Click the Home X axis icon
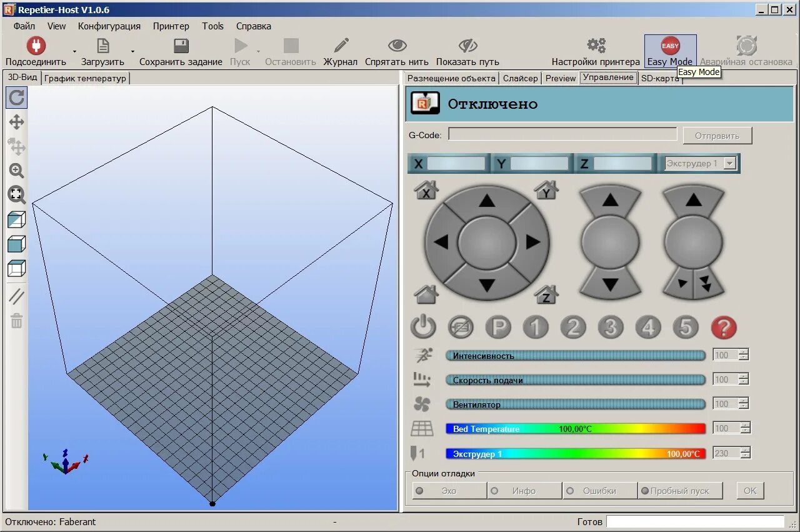Image resolution: width=800 pixels, height=532 pixels. [426, 190]
